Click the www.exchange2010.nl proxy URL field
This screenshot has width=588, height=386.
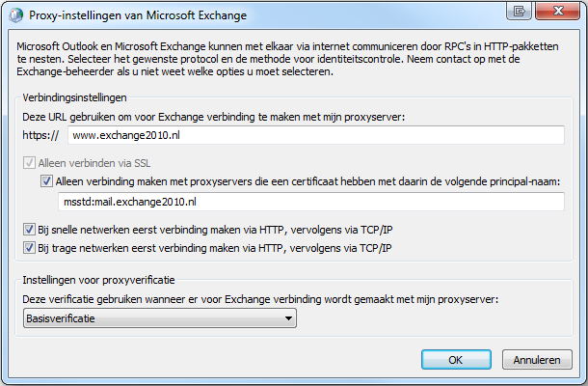(316, 135)
